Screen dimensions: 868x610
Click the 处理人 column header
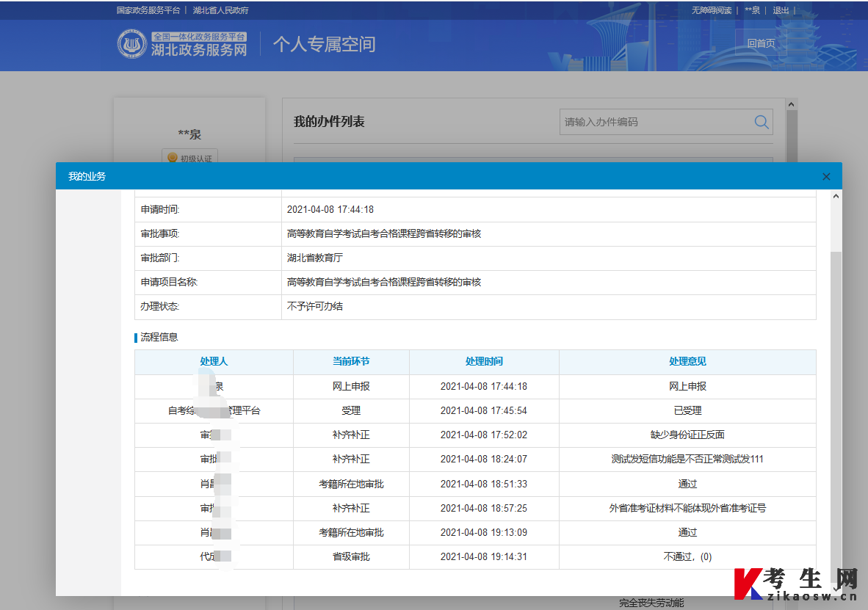pos(214,361)
